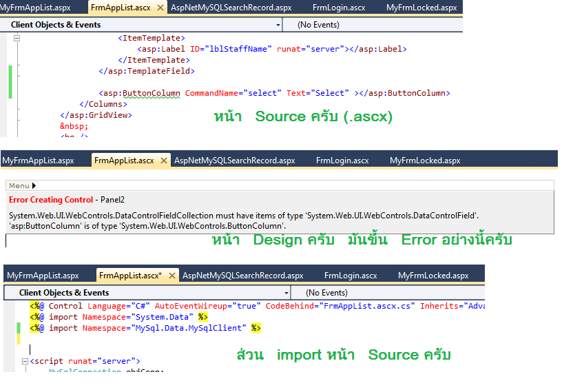This screenshot has height=392, width=584.
Task: Click the closing </asp:GridView> tag
Action: pyautogui.click(x=96, y=115)
